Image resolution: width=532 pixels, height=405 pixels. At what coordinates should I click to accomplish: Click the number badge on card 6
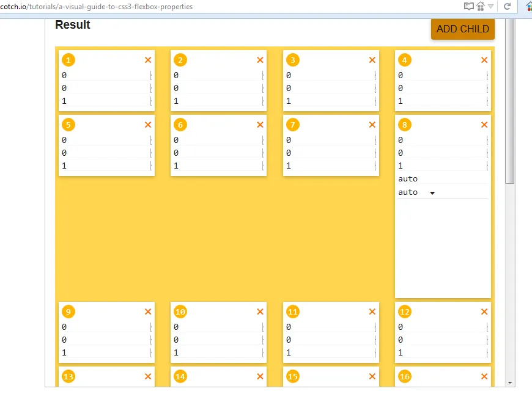[x=180, y=125]
